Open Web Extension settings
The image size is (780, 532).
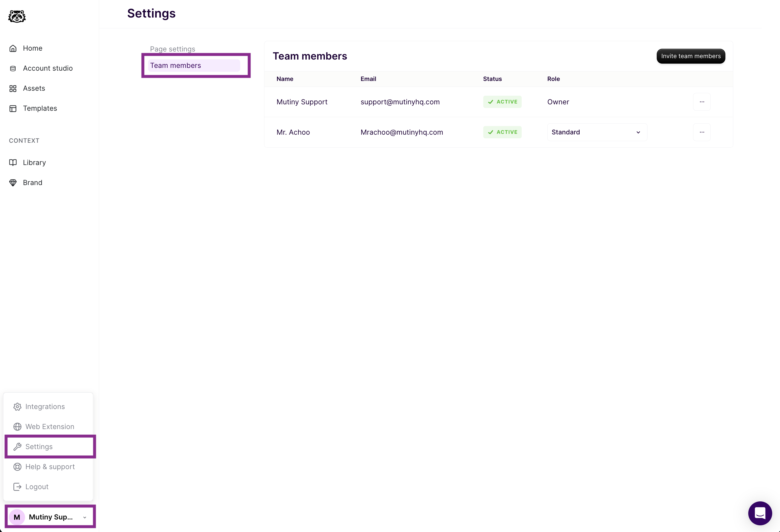pyautogui.click(x=50, y=426)
